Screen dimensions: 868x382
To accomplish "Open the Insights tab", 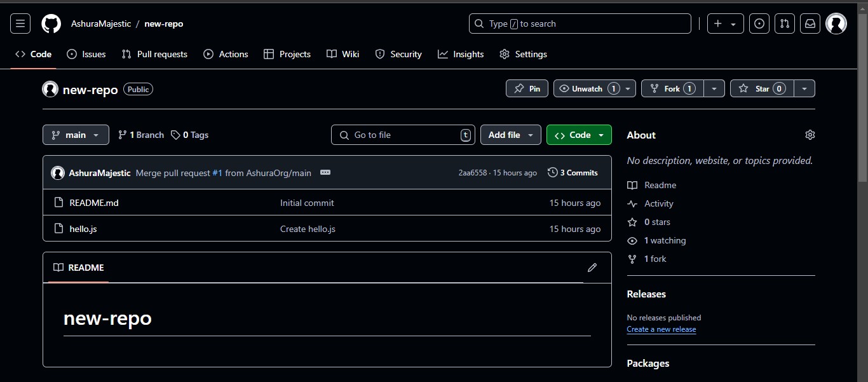I will coord(461,54).
